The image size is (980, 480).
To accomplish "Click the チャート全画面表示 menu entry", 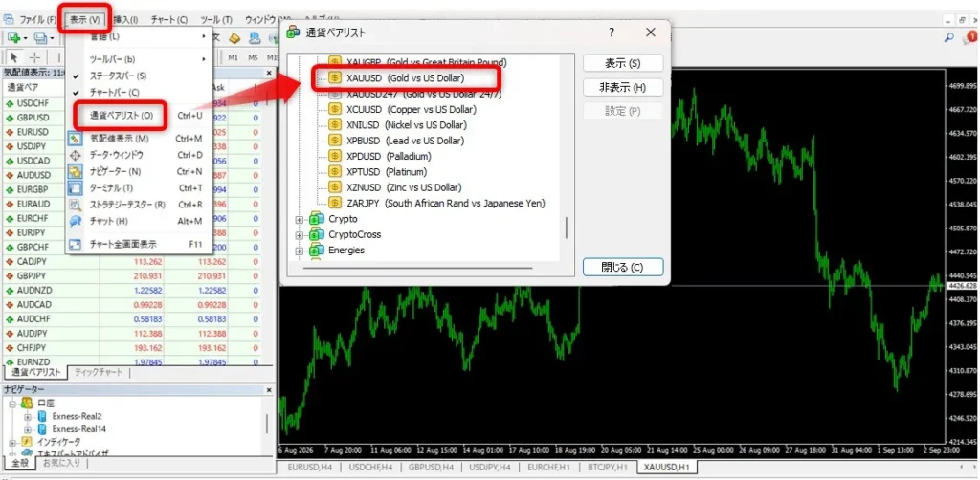I will tap(139, 244).
